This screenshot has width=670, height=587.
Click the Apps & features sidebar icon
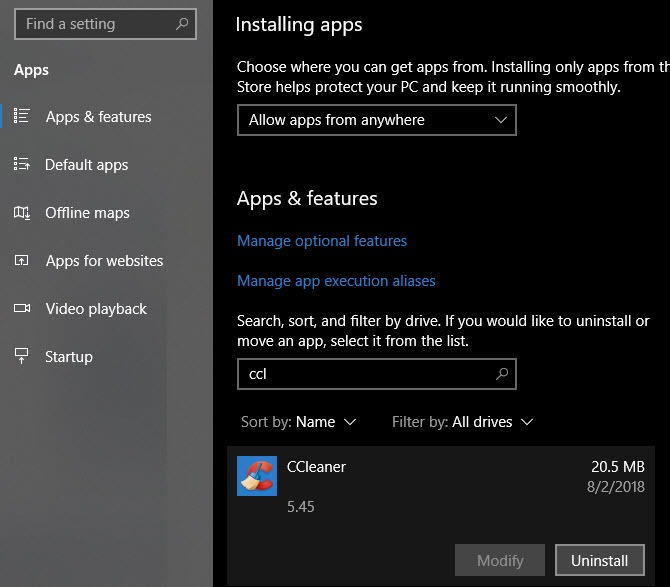22,117
